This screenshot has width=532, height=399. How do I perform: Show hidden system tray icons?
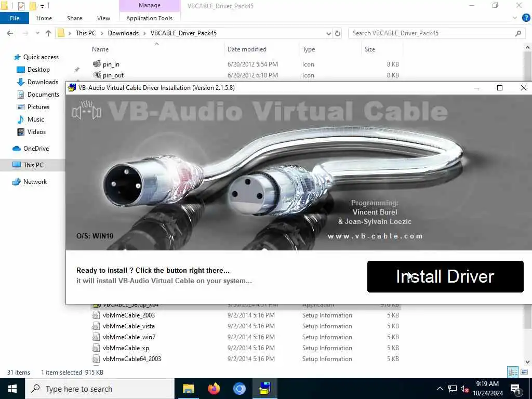tap(440, 389)
